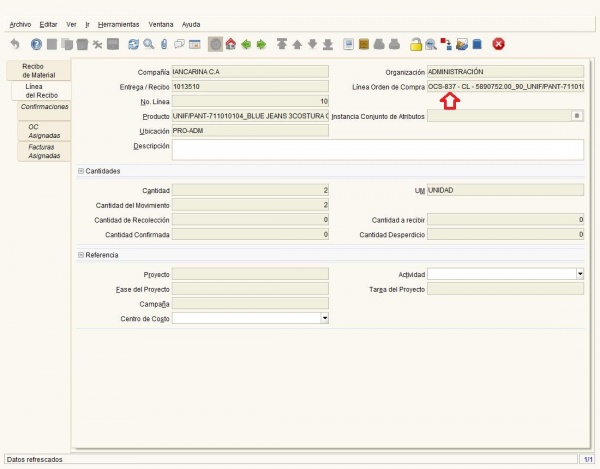Click the Cantidad Desperdicio field

tap(505, 234)
